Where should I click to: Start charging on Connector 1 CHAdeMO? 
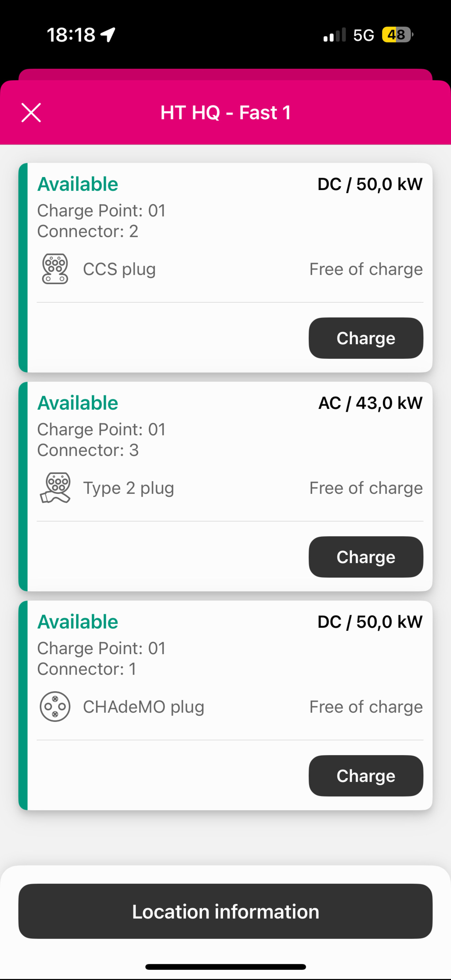point(366,776)
